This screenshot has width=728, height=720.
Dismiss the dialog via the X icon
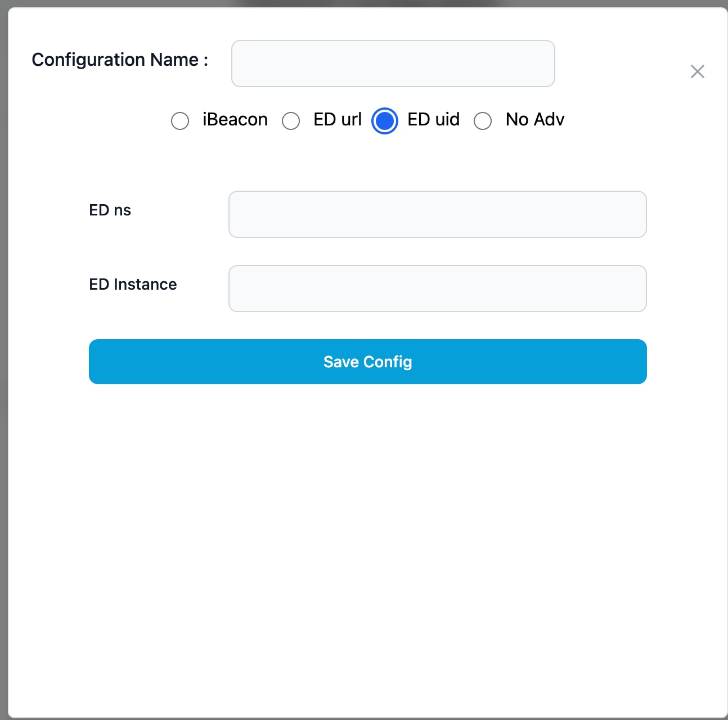pyautogui.click(x=697, y=71)
